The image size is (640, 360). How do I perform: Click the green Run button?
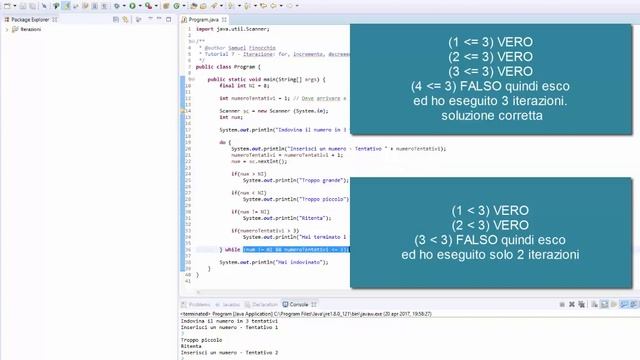click(132, 6)
